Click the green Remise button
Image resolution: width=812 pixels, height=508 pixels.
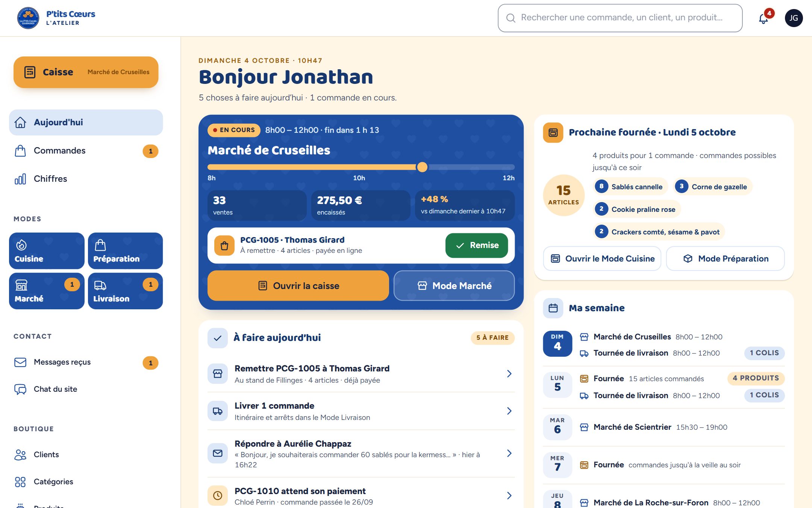(x=477, y=245)
